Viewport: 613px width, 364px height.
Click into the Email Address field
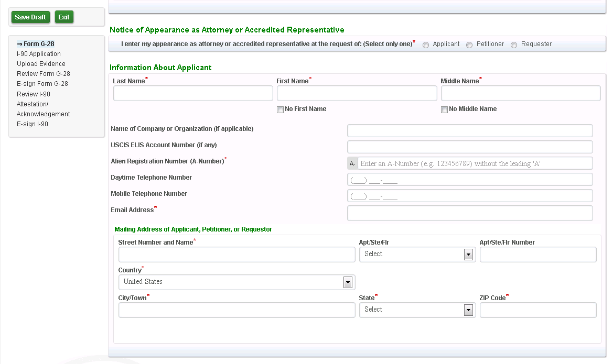point(470,213)
